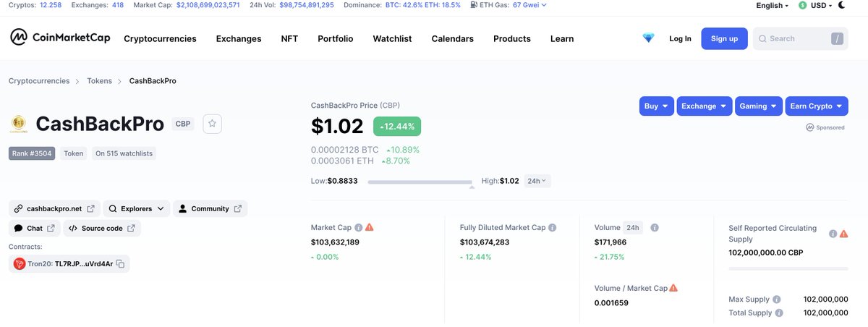The width and height of the screenshot is (868, 327).
Task: Open the Community link
Action: click(210, 208)
